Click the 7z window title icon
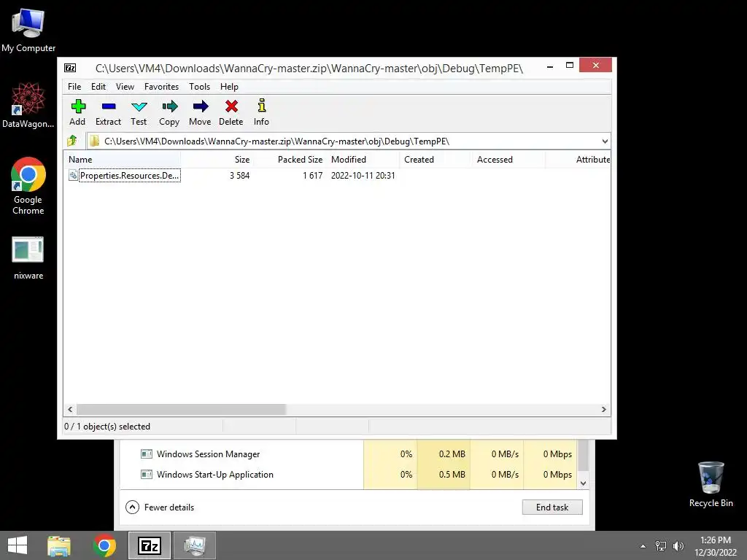Image resolution: width=747 pixels, height=560 pixels. click(70, 68)
